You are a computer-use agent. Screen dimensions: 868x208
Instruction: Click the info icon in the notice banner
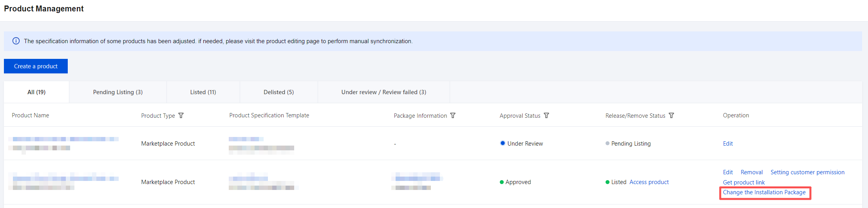16,41
